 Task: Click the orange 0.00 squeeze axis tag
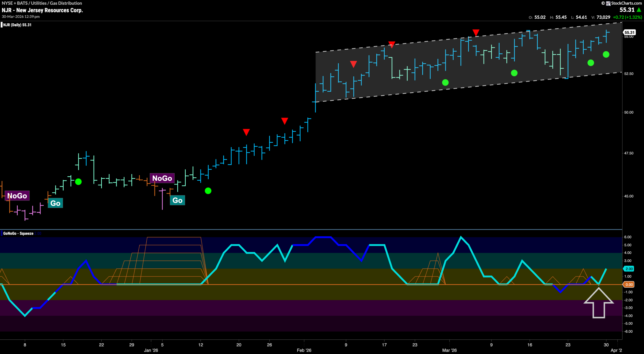629,285
